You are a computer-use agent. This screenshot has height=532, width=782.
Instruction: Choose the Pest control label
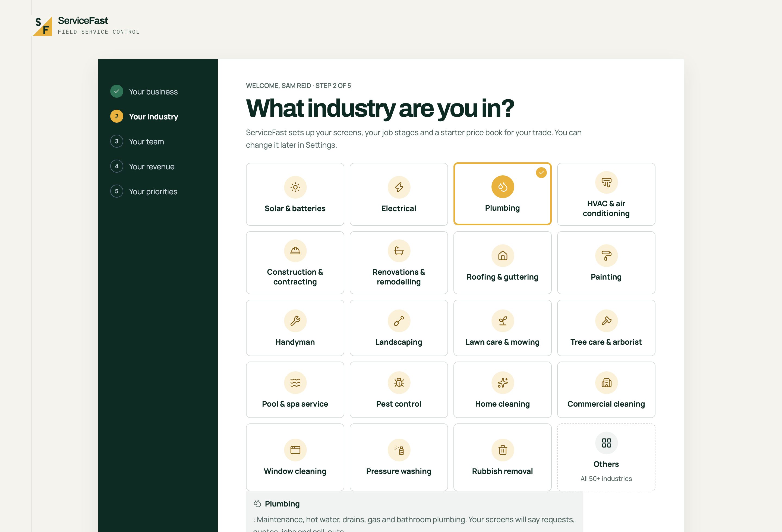(x=399, y=404)
